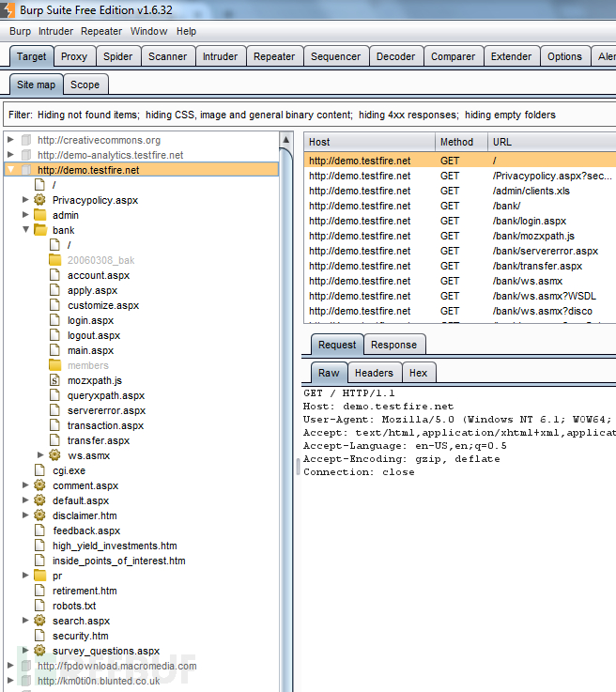Switch to the Proxy tab

tap(74, 56)
